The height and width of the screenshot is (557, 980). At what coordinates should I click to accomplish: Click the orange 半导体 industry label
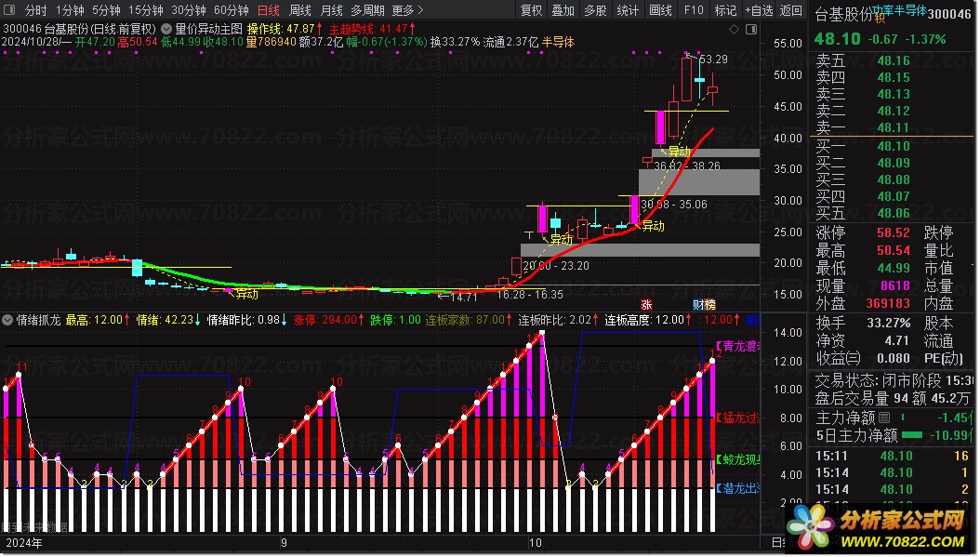point(558,42)
